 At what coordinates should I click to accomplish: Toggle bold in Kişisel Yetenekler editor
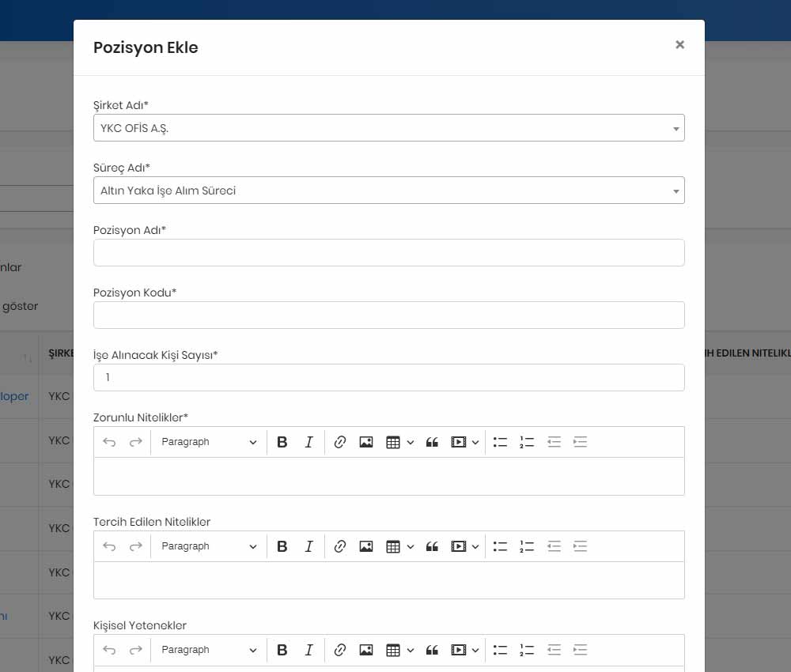click(282, 651)
